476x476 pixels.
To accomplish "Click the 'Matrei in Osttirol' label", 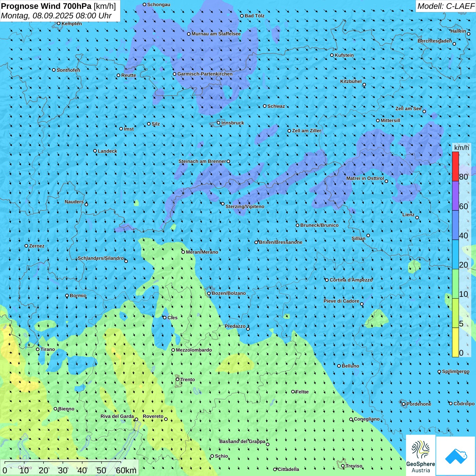I will click(365, 178).
